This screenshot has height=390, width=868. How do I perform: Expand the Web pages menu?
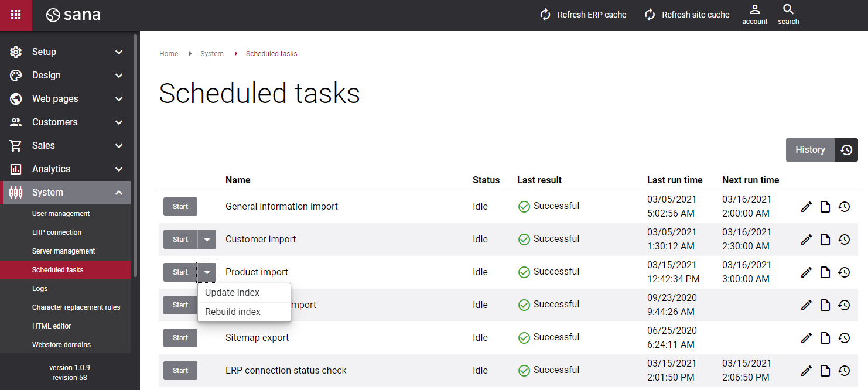[x=66, y=99]
